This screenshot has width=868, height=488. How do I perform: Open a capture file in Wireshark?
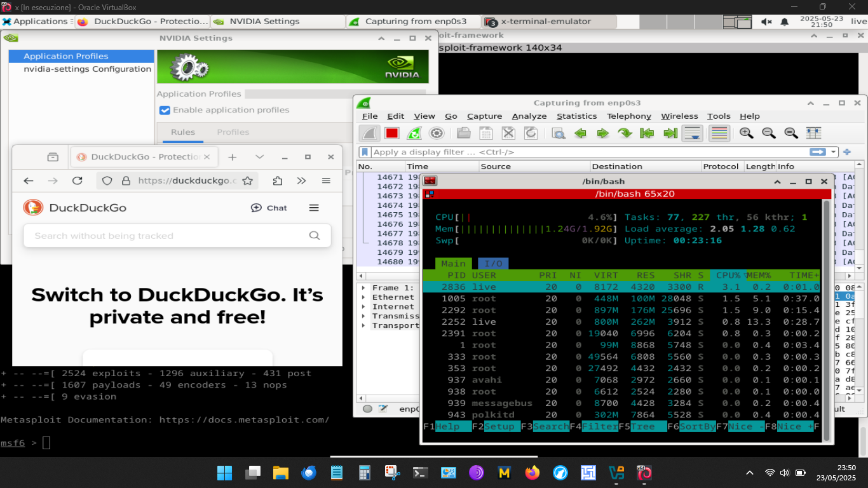464,133
